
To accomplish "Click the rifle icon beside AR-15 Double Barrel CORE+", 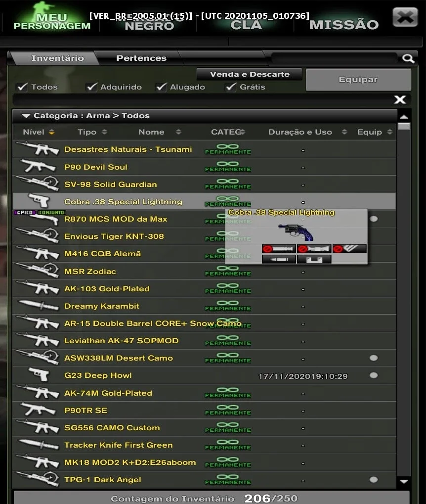I will point(38,322).
